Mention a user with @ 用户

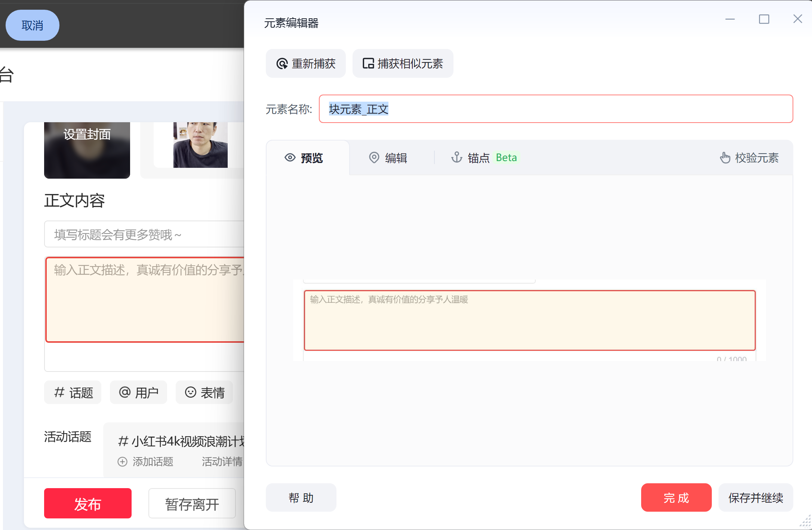pos(138,392)
